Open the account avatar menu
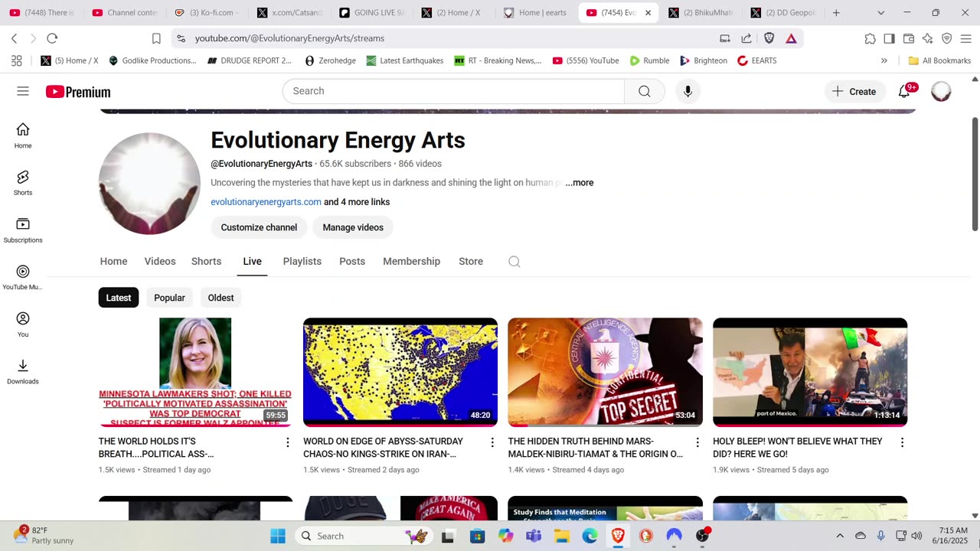 tap(941, 91)
